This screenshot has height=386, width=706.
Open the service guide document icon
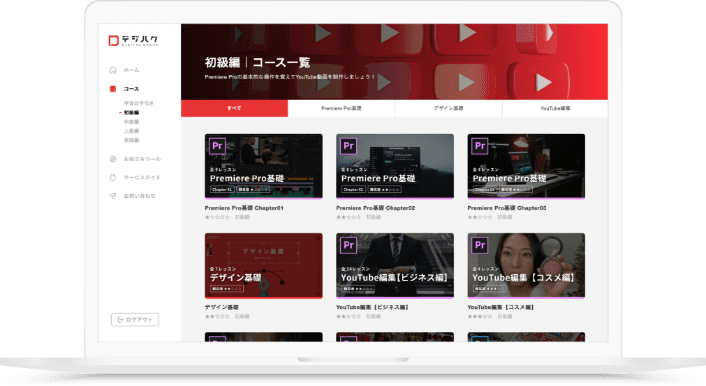click(x=113, y=177)
